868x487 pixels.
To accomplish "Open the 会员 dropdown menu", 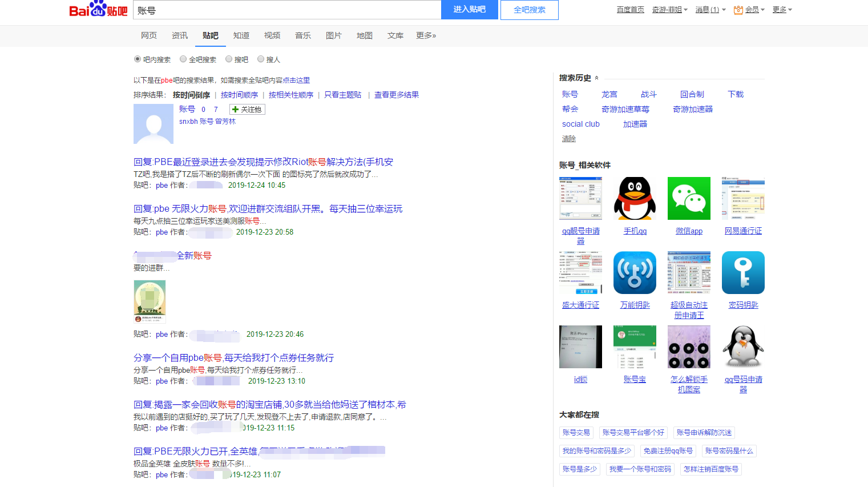I will coord(749,10).
